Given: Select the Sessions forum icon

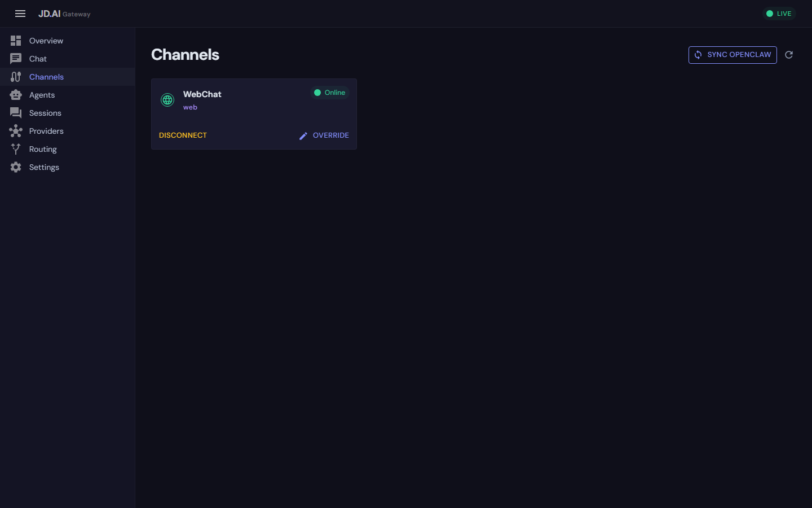Looking at the screenshot, I should (15, 112).
